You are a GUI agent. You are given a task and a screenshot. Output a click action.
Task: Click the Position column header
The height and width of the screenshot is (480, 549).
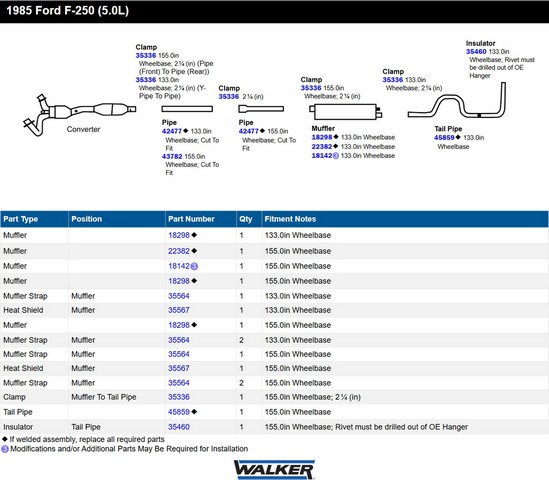coord(117,219)
